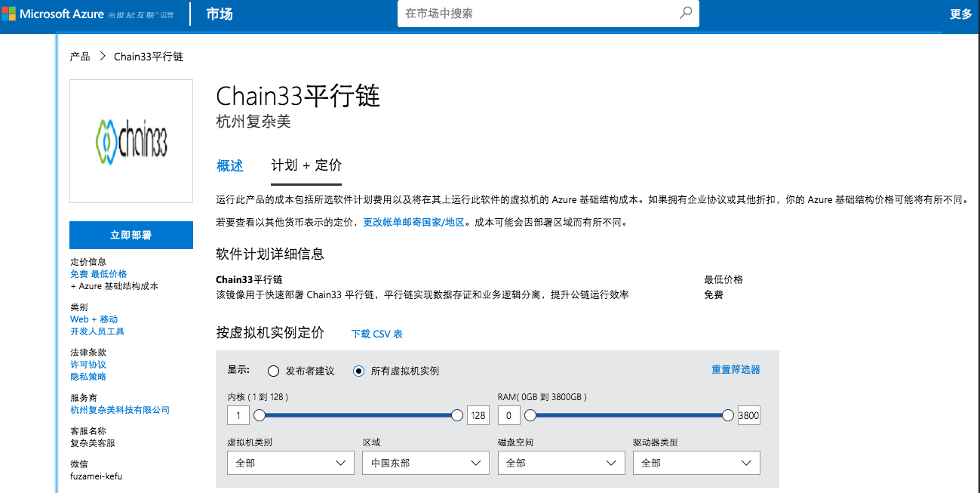Open the 驱动器类型 dropdown
980x493 pixels.
[x=696, y=463]
